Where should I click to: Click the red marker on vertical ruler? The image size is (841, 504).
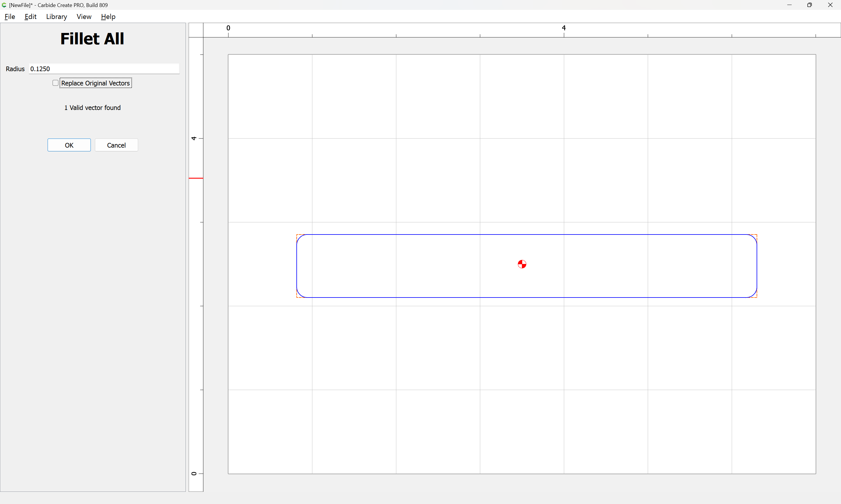pos(196,178)
